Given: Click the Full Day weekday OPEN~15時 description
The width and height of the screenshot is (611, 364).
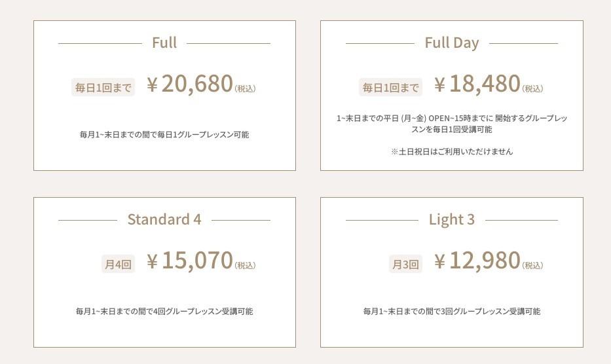Looking at the screenshot, I should tap(452, 124).
